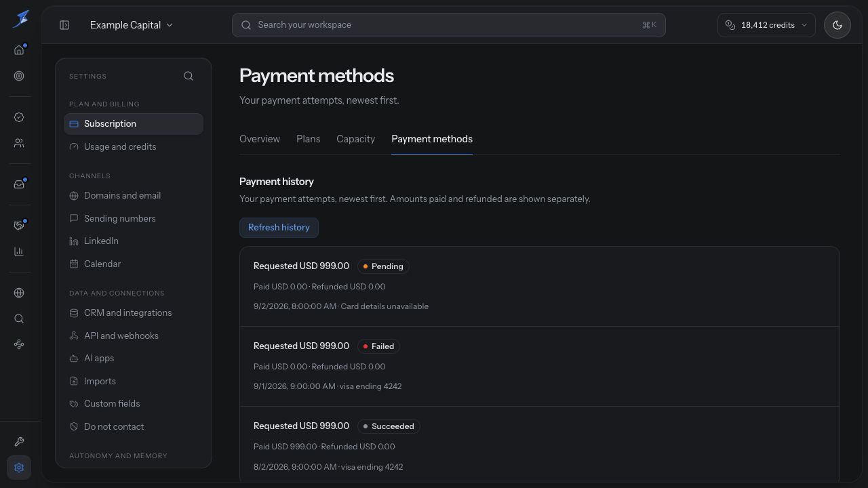868x488 pixels.
Task: Open the handshake icon in left rail
Action: pos(19,226)
